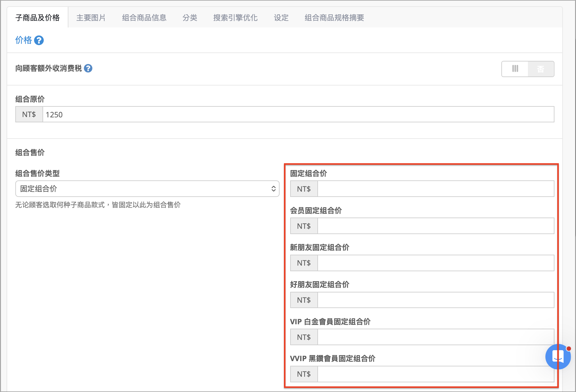Screen dimensions: 576x392
Task: Open the 组合商品规格摘要 tab
Action: point(334,17)
